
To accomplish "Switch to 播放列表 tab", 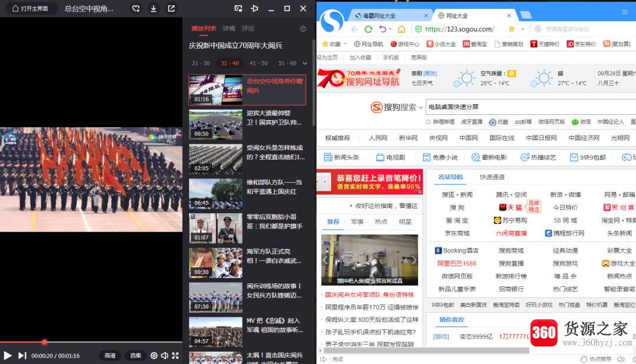I will click(204, 28).
